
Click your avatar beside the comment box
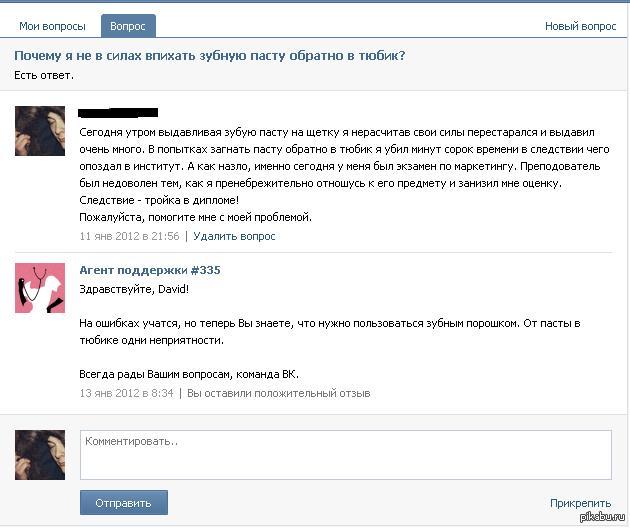pyautogui.click(x=40, y=455)
